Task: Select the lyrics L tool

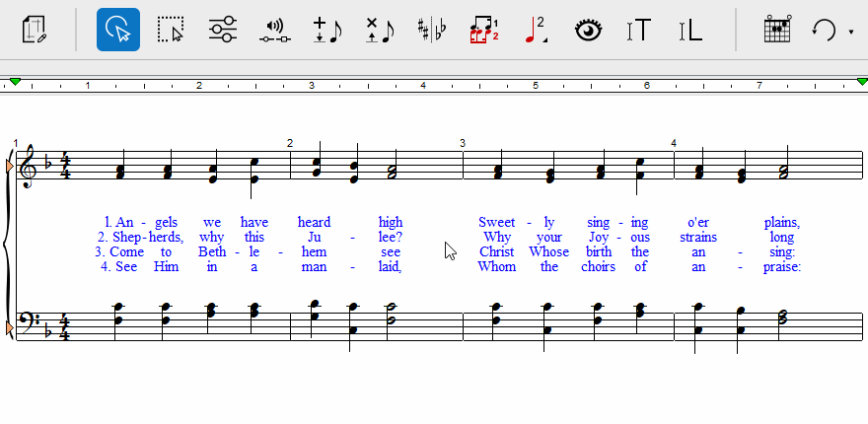Action: [690, 30]
